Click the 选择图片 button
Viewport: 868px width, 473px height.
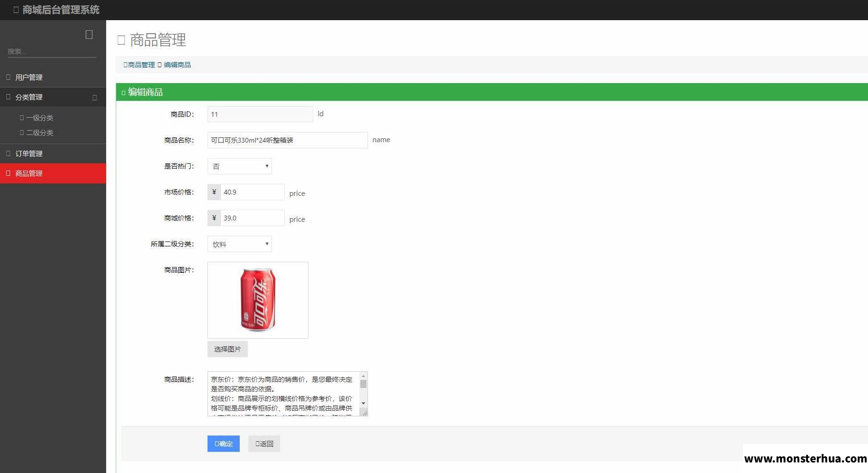click(228, 349)
